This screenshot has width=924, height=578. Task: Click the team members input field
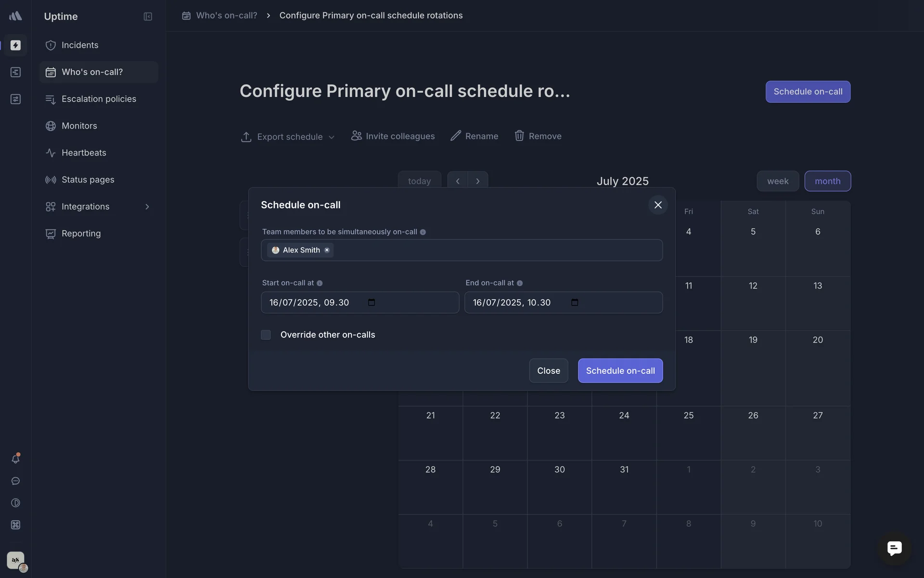click(x=496, y=250)
